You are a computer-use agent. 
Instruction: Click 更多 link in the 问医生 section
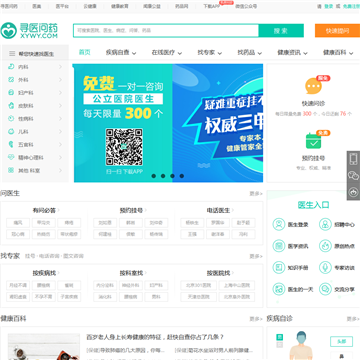(x=256, y=194)
